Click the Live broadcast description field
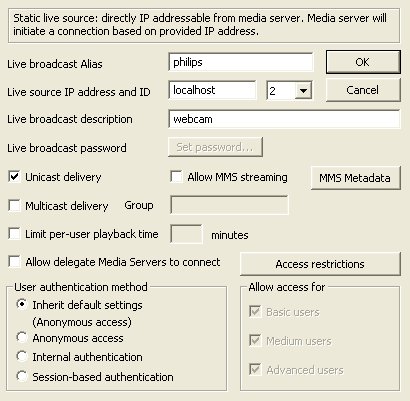410x401 pixels. pos(284,119)
